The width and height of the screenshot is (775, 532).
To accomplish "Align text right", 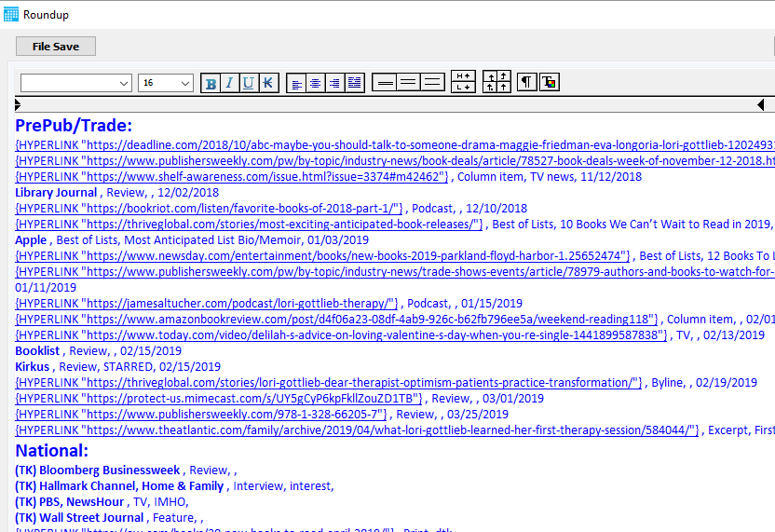I will tap(334, 83).
